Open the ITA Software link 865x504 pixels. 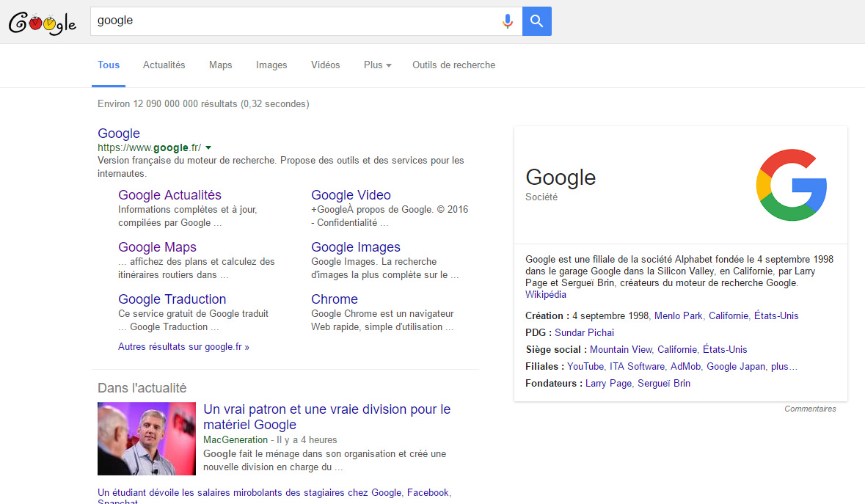pyautogui.click(x=637, y=367)
